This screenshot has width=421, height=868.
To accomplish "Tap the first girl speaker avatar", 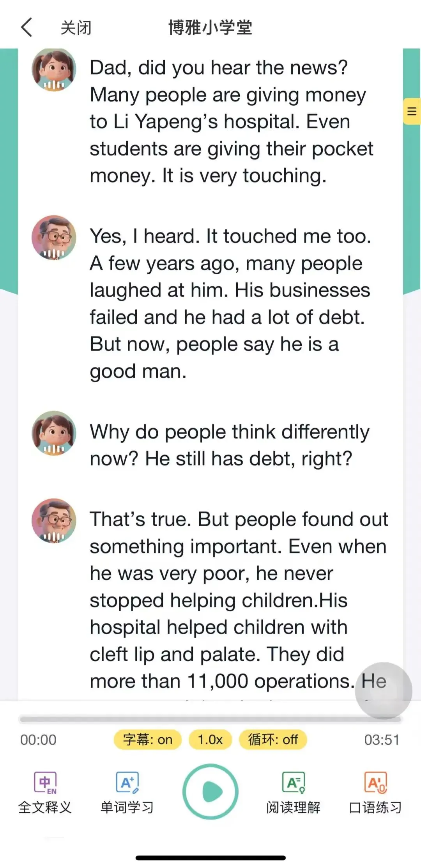I will pos(54,70).
